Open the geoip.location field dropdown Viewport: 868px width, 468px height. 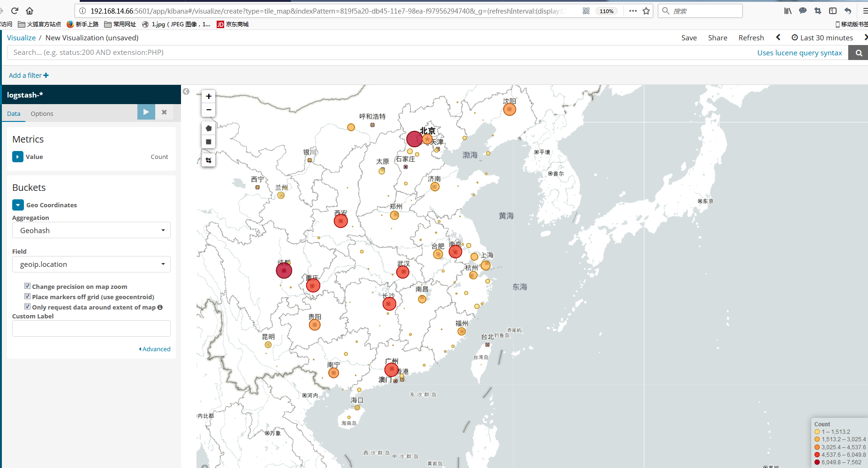click(x=91, y=264)
